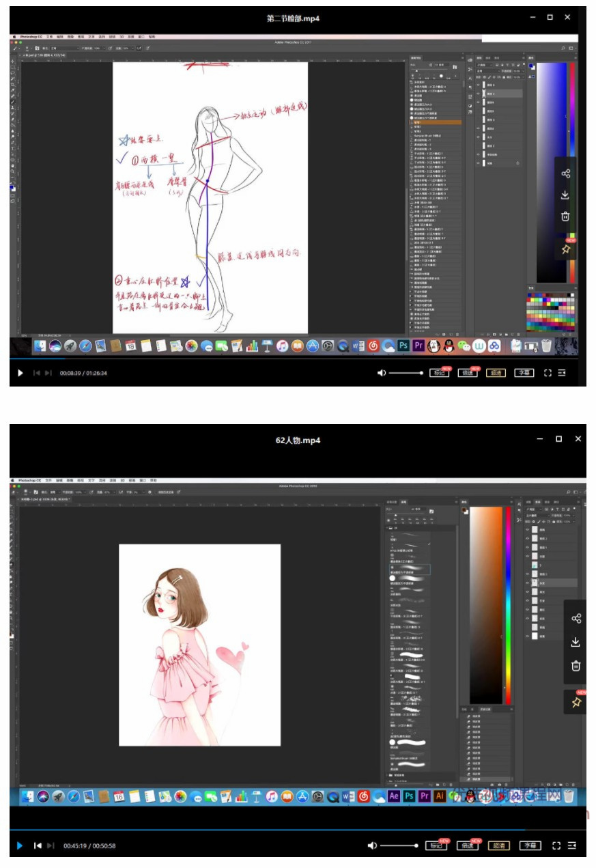Viewport: 596px width, 868px height.
Task: Download the 第二节脸部.mp4 video
Action: (x=565, y=195)
